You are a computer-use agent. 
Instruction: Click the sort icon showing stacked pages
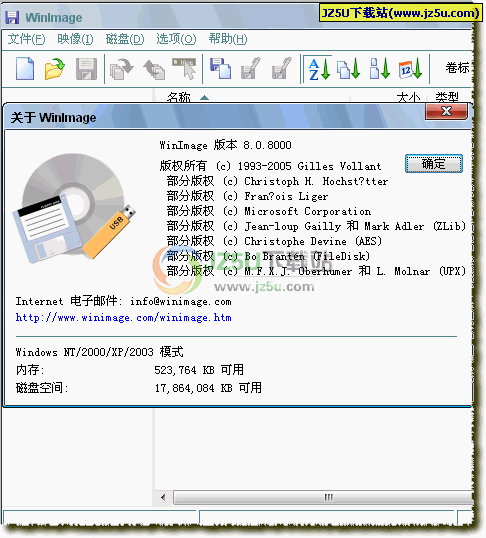click(x=349, y=69)
